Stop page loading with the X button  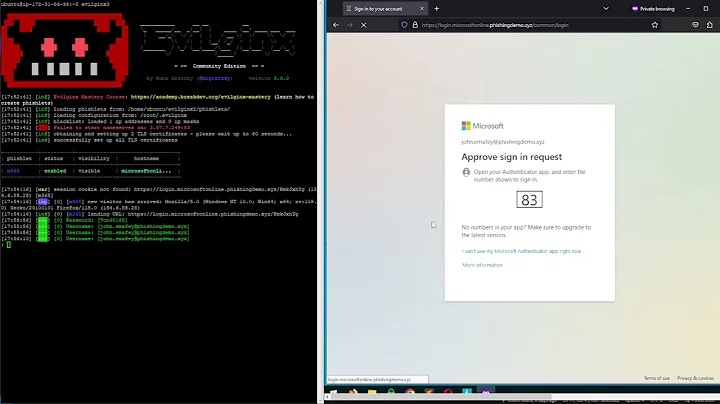tap(363, 25)
